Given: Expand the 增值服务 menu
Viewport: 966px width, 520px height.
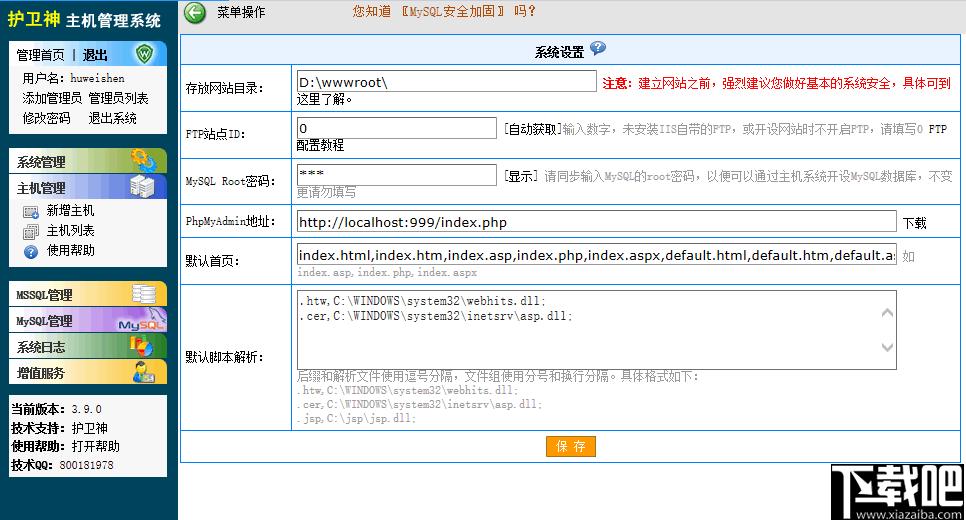Looking at the screenshot, I should [x=88, y=372].
